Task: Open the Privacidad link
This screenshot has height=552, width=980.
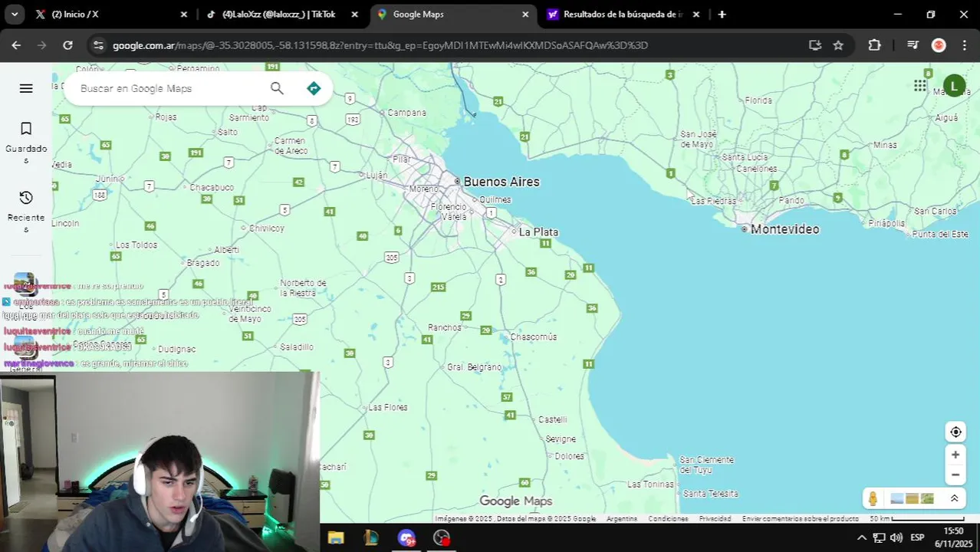Action: coord(715,519)
